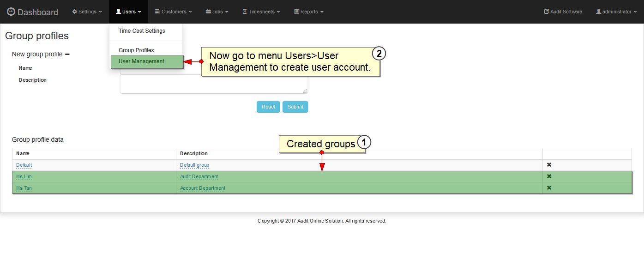Viewport: 644px width, 278px height.
Task: Collapse the New group profile section
Action: pos(67,54)
